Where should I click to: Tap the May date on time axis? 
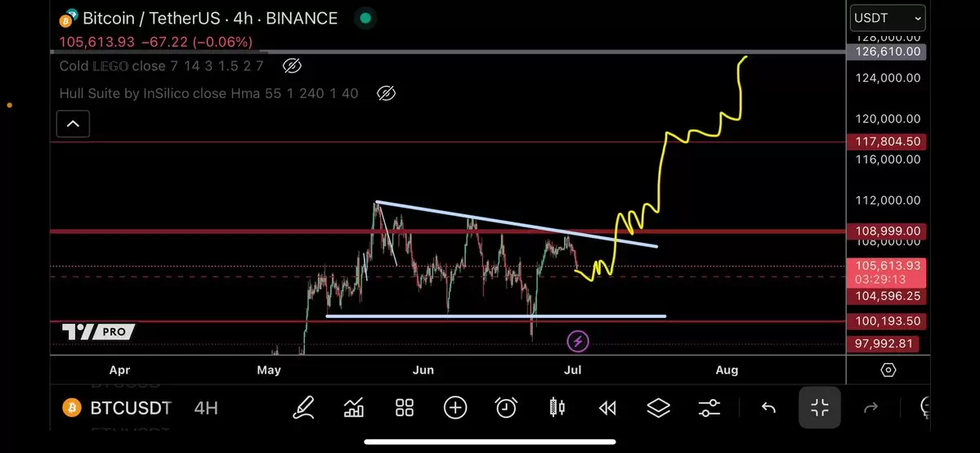269,370
